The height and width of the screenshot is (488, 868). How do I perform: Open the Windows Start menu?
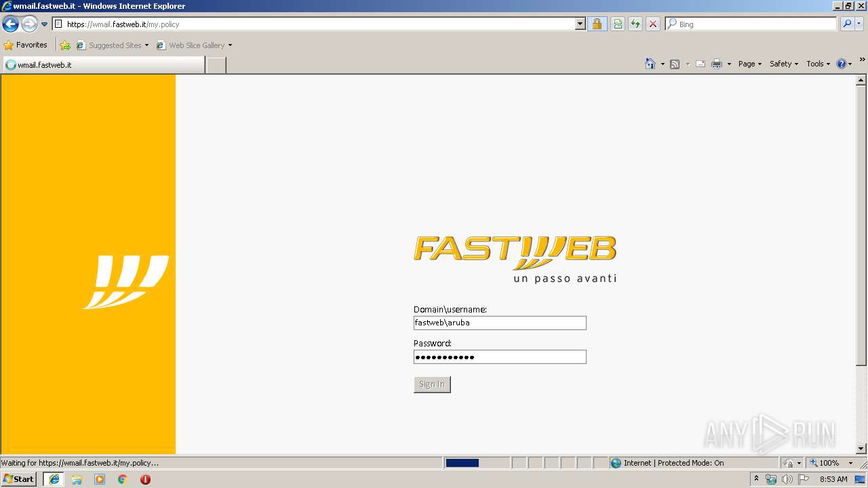[x=19, y=479]
